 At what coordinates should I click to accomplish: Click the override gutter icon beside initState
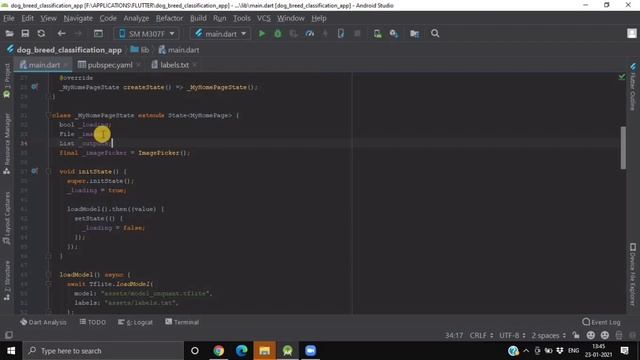pos(35,171)
